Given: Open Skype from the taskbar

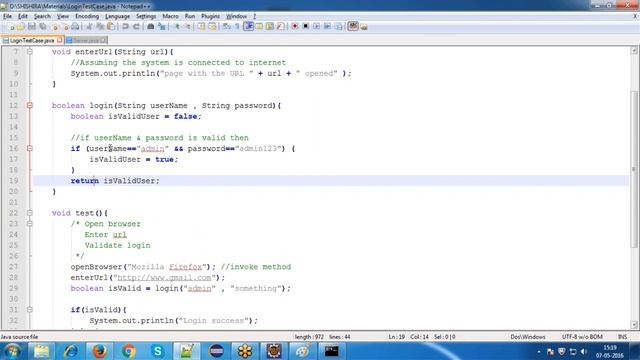Looking at the screenshot, I should pos(158,351).
